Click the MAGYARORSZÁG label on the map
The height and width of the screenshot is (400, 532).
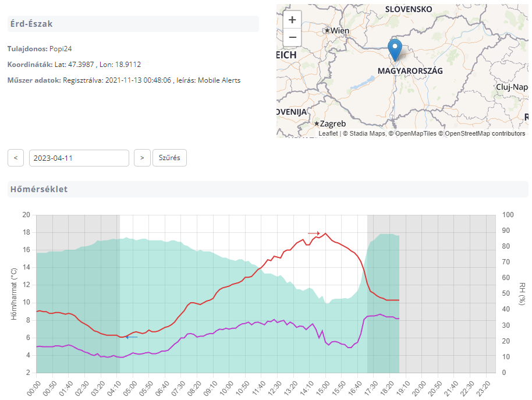pos(410,70)
